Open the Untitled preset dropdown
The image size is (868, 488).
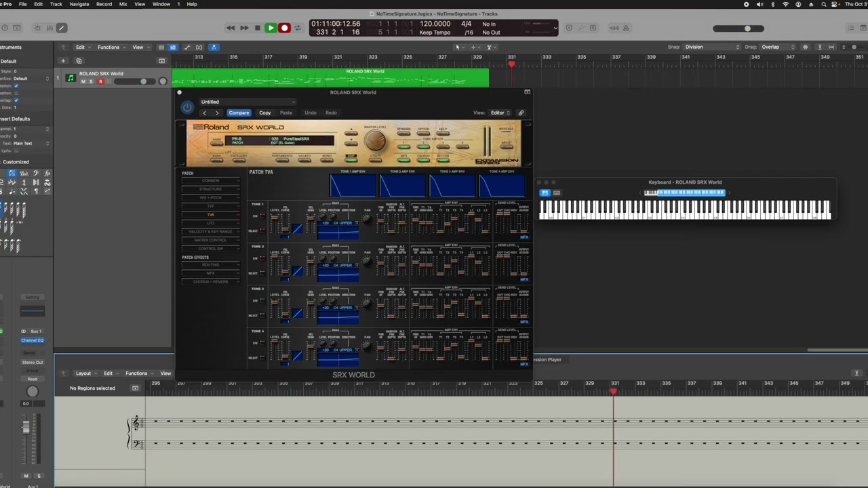pyautogui.click(x=248, y=102)
